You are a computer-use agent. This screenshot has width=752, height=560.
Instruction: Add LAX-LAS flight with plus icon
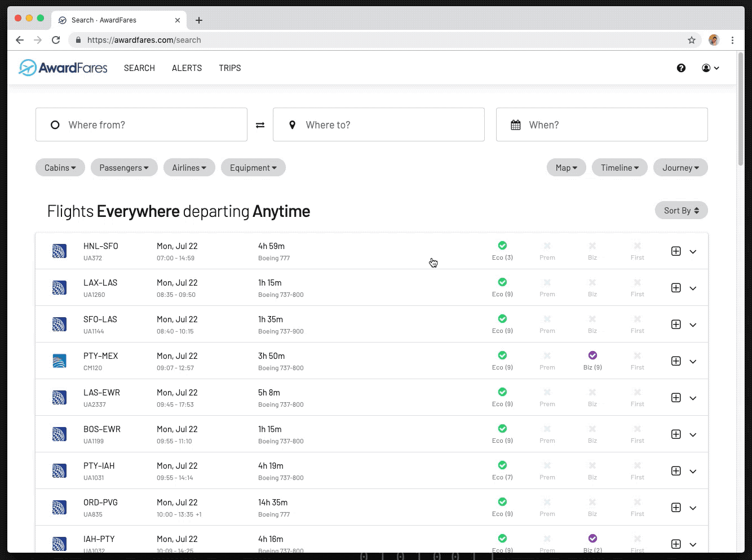tap(676, 288)
